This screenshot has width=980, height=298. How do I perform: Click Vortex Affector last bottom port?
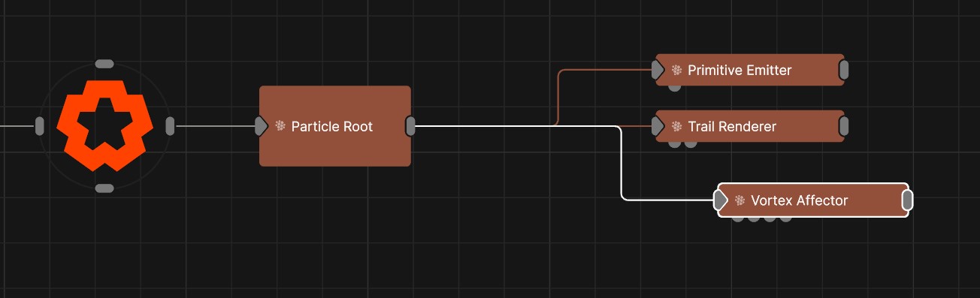(785, 218)
